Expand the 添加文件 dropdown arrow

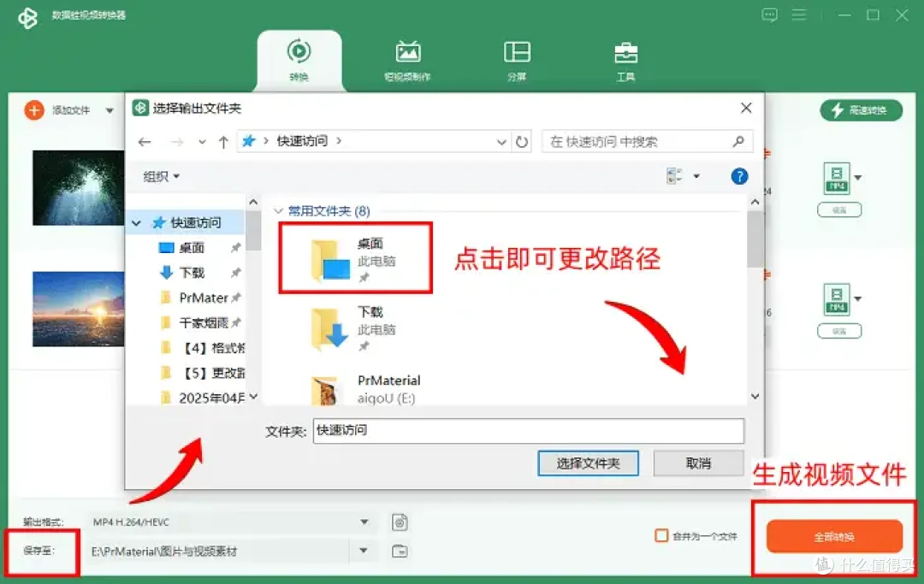110,110
